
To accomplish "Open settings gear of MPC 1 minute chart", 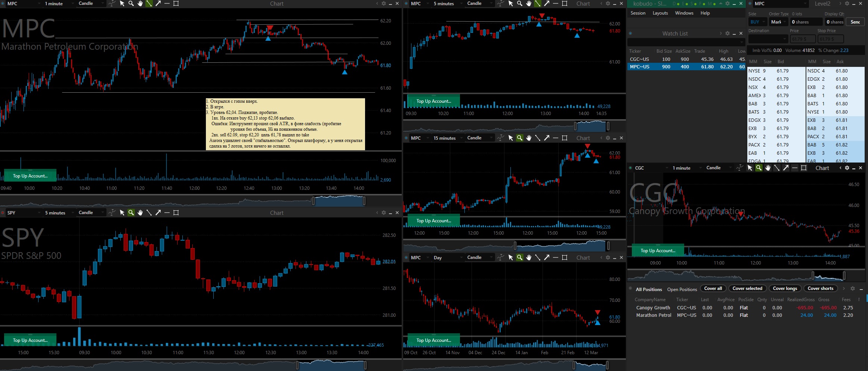I will (x=384, y=3).
